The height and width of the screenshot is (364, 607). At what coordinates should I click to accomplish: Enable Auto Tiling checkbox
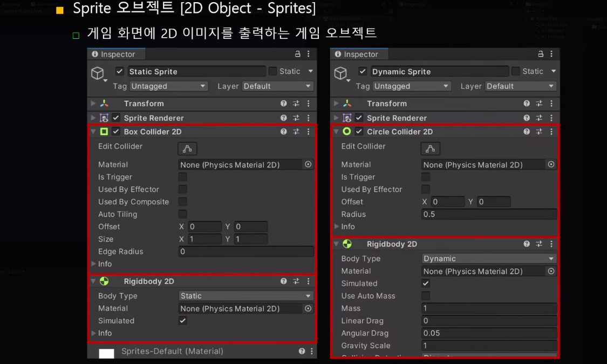click(x=183, y=214)
